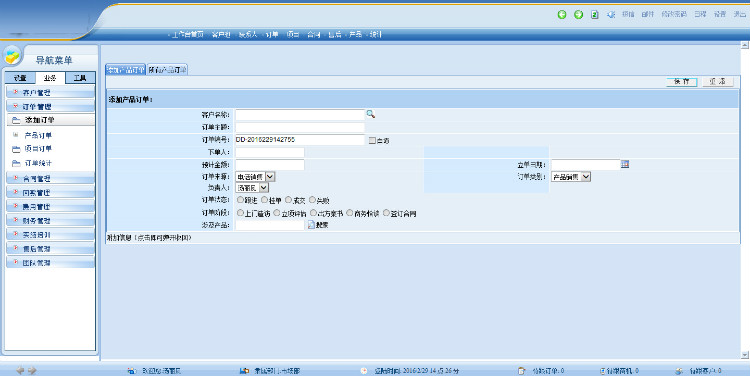Click the document search icon beside 涉及产品

click(311, 225)
